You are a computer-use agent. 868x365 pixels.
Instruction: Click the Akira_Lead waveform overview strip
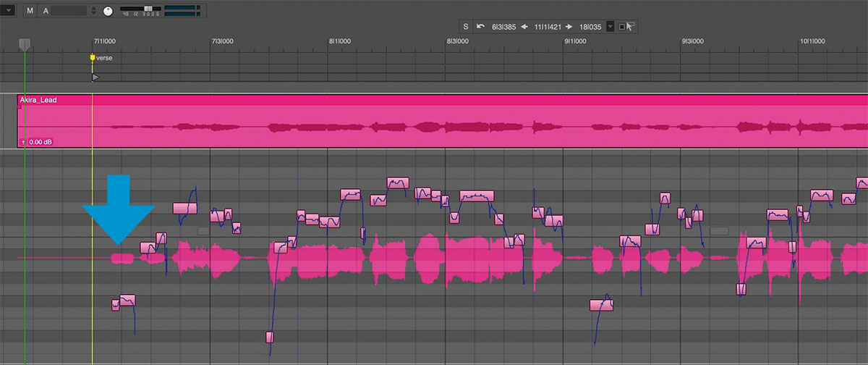[x=443, y=127]
